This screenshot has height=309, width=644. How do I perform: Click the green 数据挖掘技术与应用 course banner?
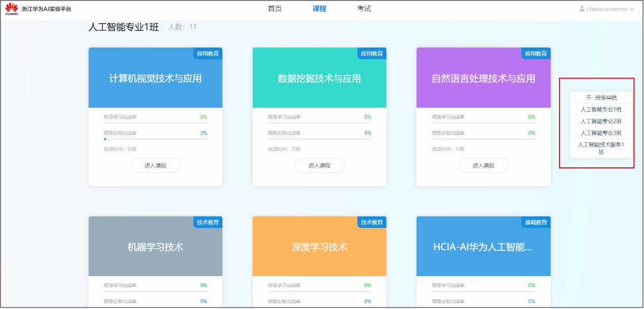(x=319, y=78)
